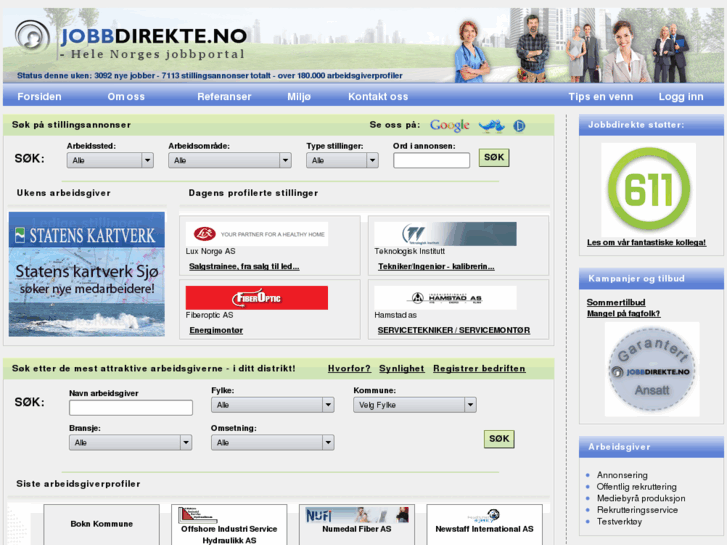Click the Hamstad as company name
This screenshot has height=545, width=727.
(395, 315)
